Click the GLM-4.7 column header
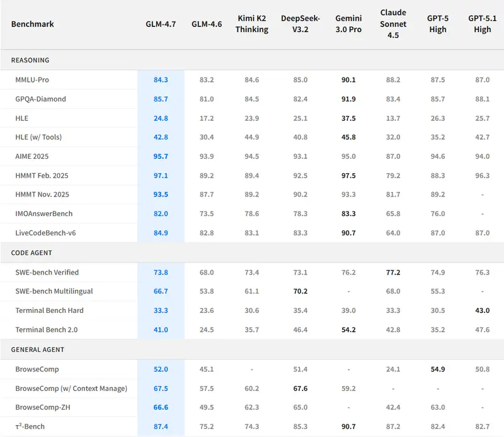Image resolution: width=504 pixels, height=437 pixels. tap(161, 24)
